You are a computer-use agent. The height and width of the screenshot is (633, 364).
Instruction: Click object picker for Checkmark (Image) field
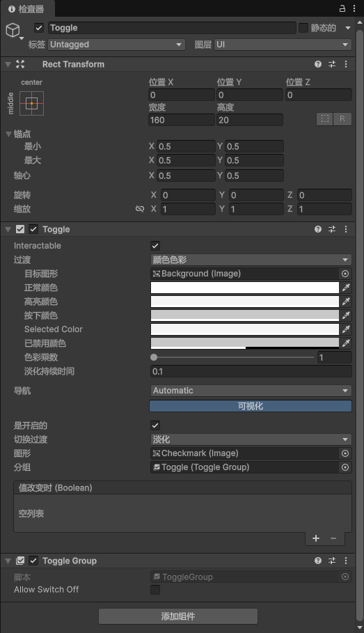click(345, 453)
